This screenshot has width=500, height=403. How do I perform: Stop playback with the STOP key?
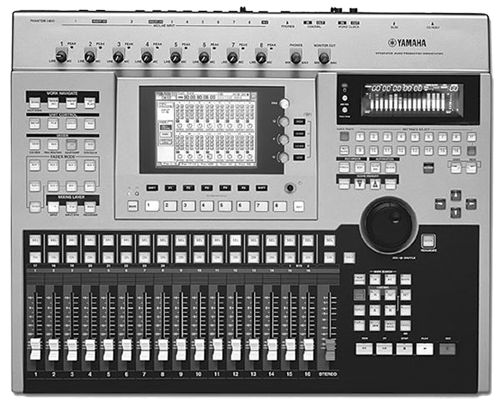[404, 349]
